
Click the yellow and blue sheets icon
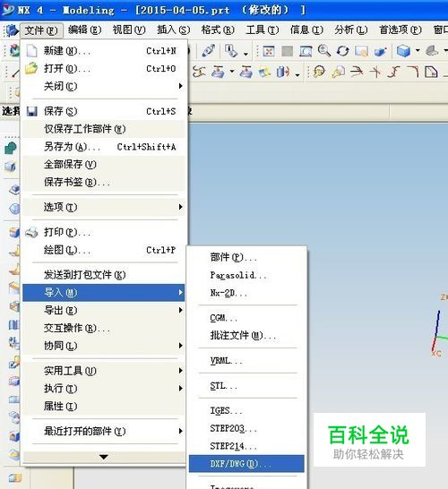pos(264,72)
